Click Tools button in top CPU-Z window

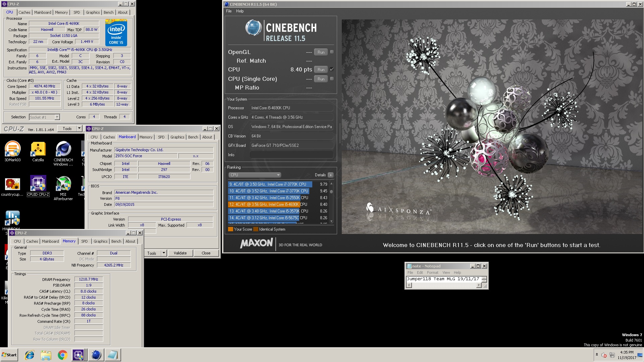click(67, 128)
